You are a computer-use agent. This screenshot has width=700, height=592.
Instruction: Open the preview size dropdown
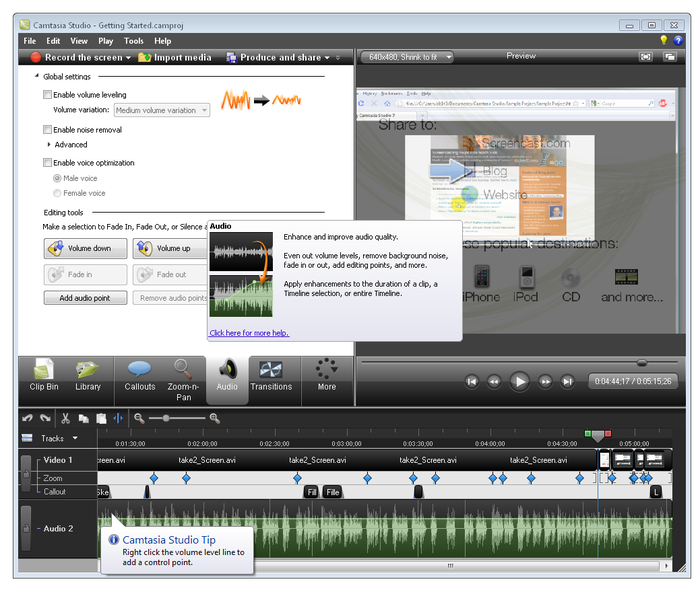tap(407, 57)
